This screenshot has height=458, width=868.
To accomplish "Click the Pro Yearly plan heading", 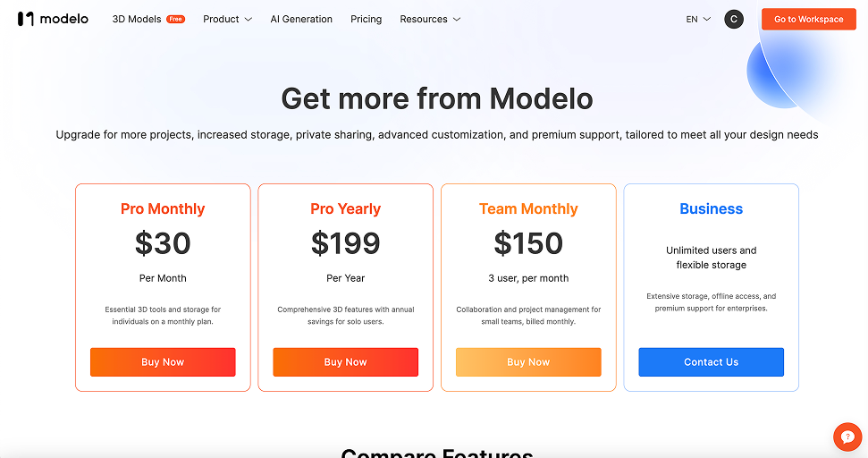I will (345, 208).
